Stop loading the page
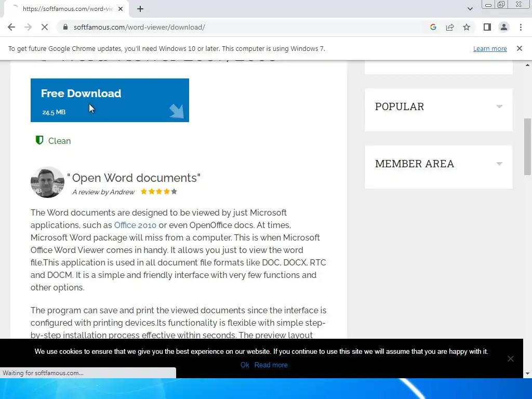The width and height of the screenshot is (532, 399). click(x=45, y=27)
